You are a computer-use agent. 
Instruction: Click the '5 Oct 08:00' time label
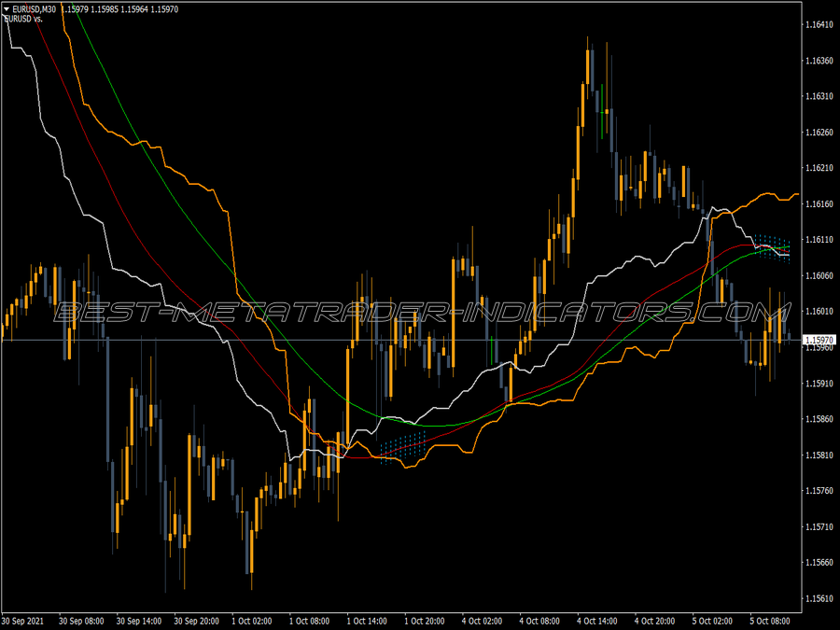pos(770,621)
